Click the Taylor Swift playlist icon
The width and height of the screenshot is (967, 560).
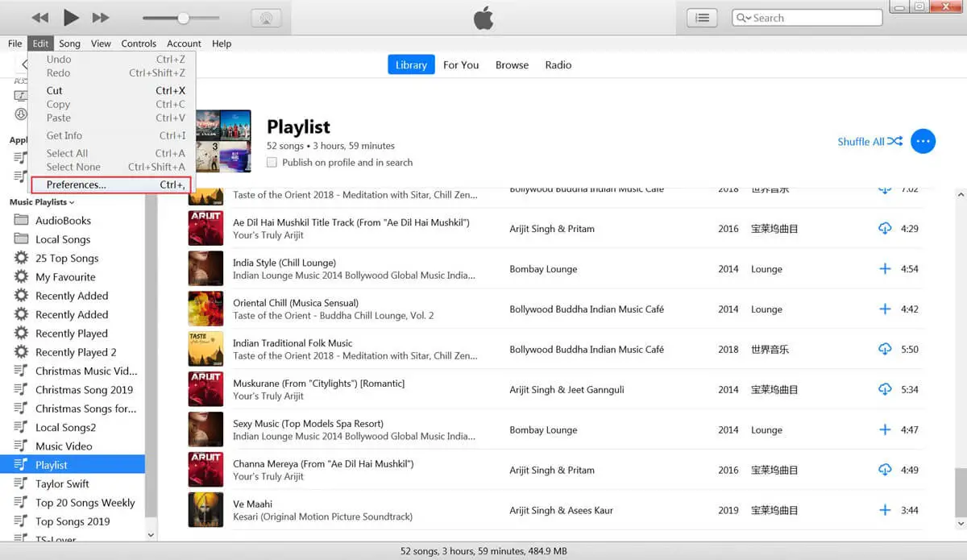(21, 483)
